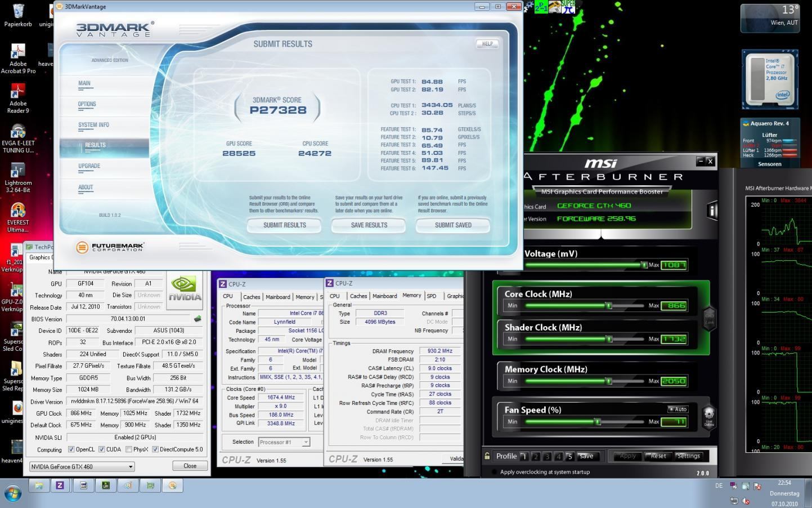Open Adobe Reader 9 desktop shortcut
The height and width of the screenshot is (508, 812).
(18, 99)
